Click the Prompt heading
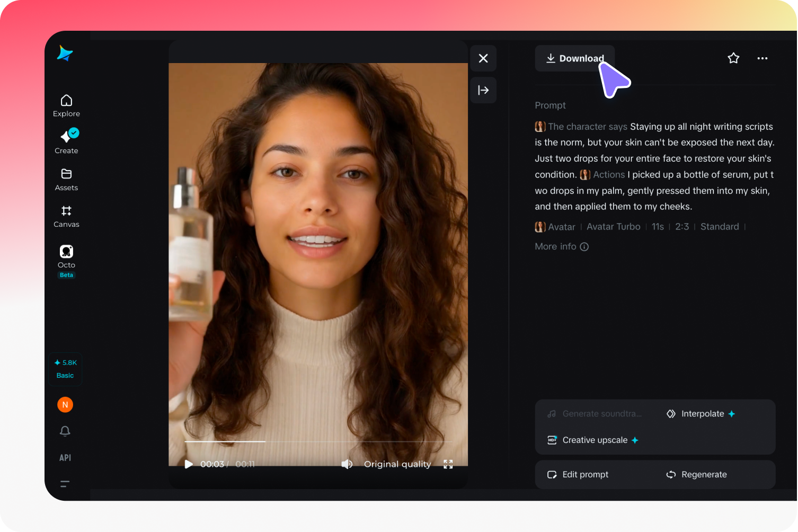Image resolution: width=798 pixels, height=532 pixels. point(551,105)
